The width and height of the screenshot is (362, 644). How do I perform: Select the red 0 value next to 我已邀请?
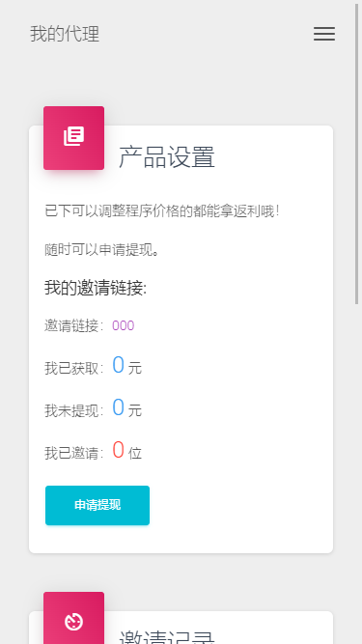pyautogui.click(x=118, y=450)
